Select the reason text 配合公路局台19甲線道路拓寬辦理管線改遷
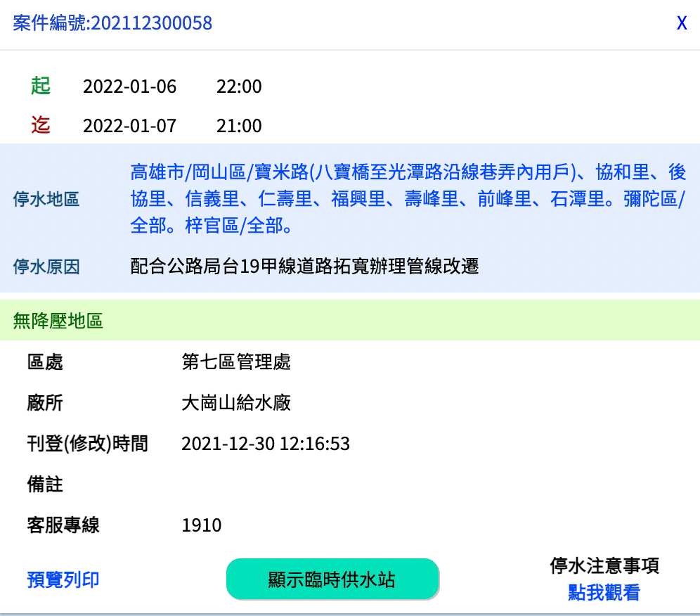The image size is (700, 616). 304,267
